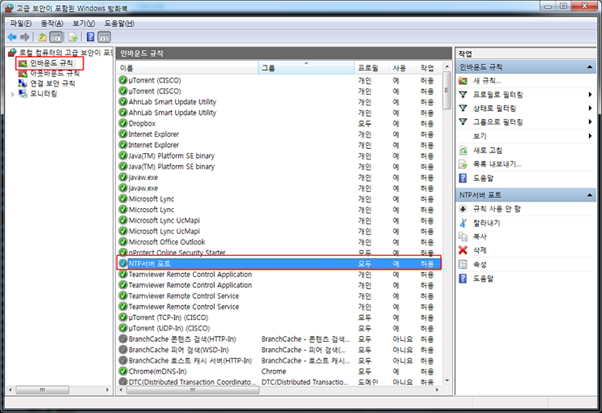Click the green check icon beside Dropbox
The height and width of the screenshot is (413, 602).
point(123,123)
